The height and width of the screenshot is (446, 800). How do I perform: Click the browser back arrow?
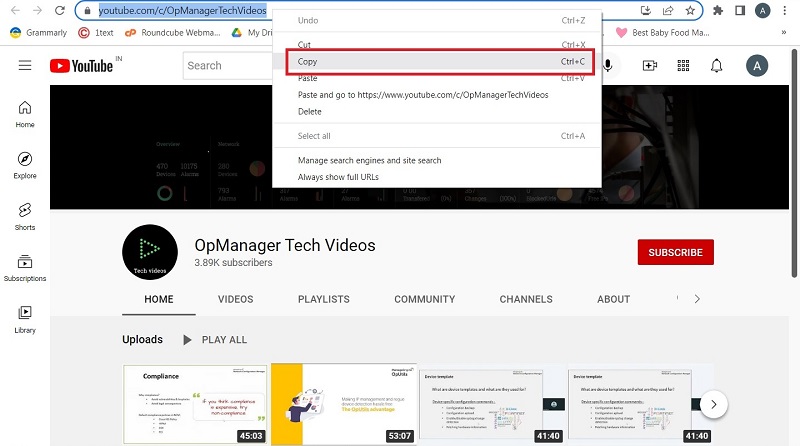point(15,10)
